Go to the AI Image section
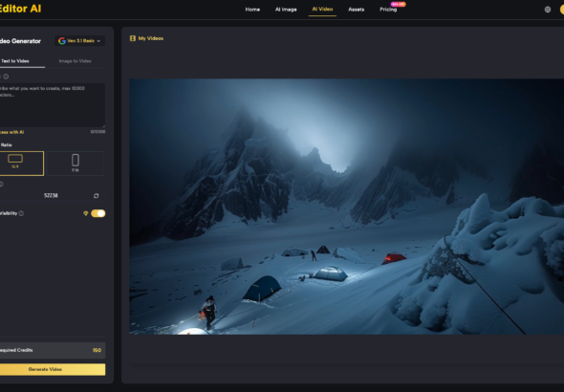Viewport: 564px width, 392px height. coord(286,10)
